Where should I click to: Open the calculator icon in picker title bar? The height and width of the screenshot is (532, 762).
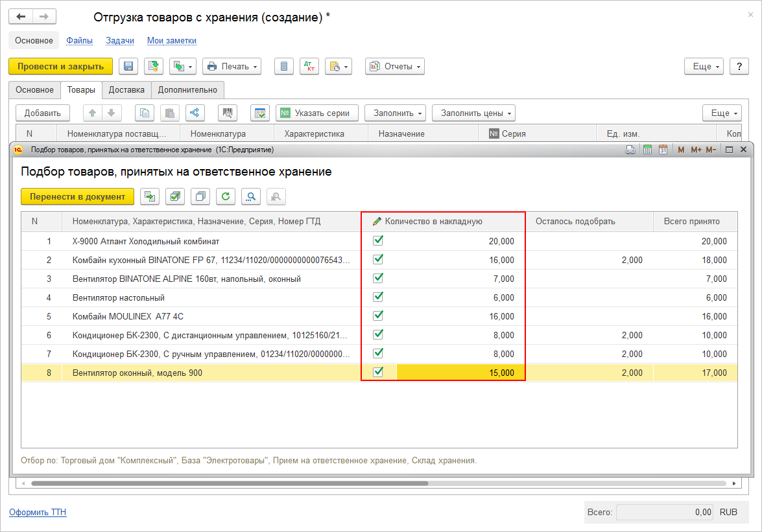(x=647, y=150)
